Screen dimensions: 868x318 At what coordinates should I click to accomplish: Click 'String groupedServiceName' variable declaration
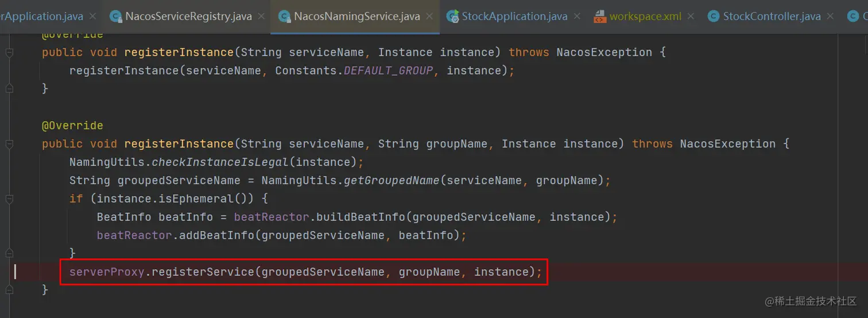[x=155, y=181]
